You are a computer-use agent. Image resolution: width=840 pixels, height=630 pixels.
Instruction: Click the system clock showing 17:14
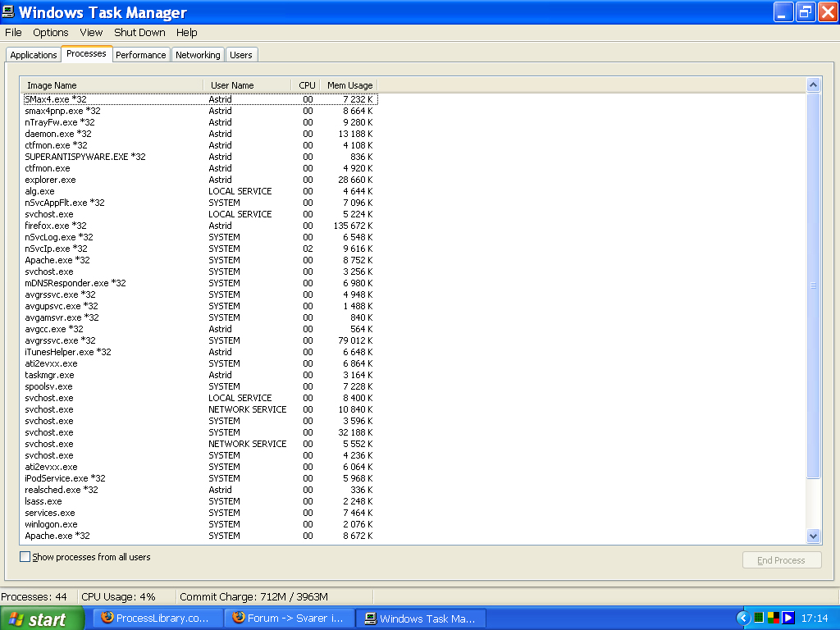click(815, 619)
